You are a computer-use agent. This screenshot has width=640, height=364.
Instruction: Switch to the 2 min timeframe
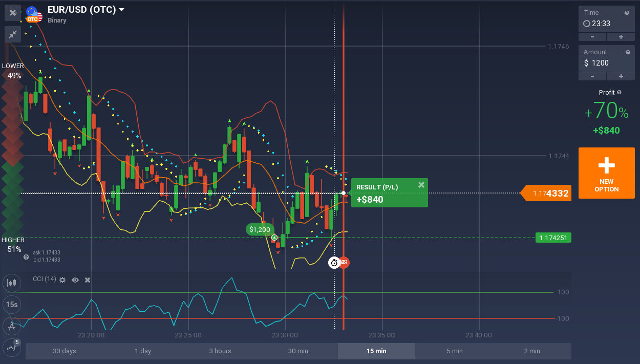coord(532,351)
